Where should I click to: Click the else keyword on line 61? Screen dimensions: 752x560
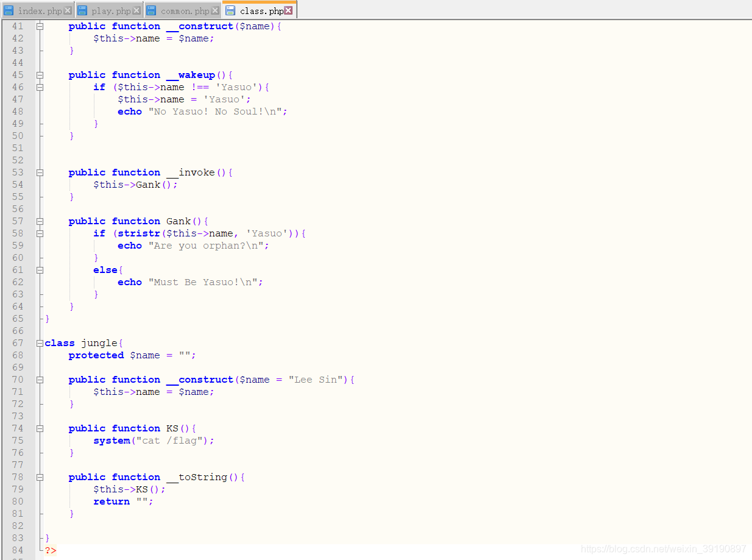tap(105, 270)
